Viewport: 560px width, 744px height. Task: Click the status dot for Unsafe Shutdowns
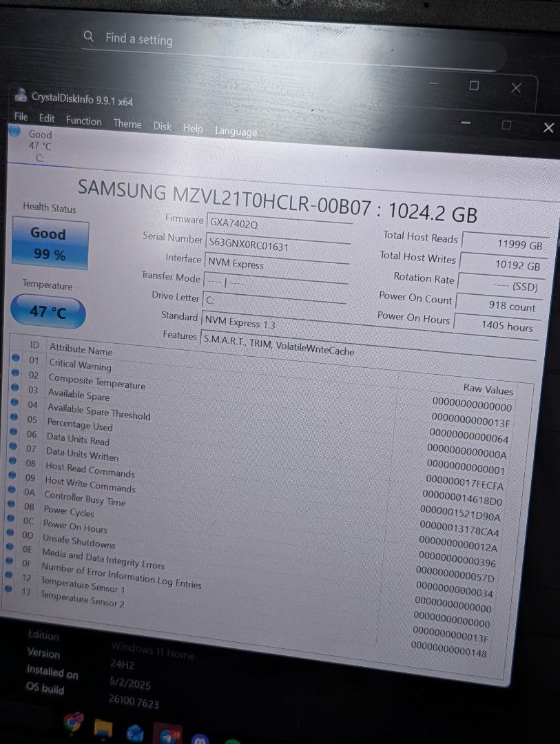click(x=10, y=532)
